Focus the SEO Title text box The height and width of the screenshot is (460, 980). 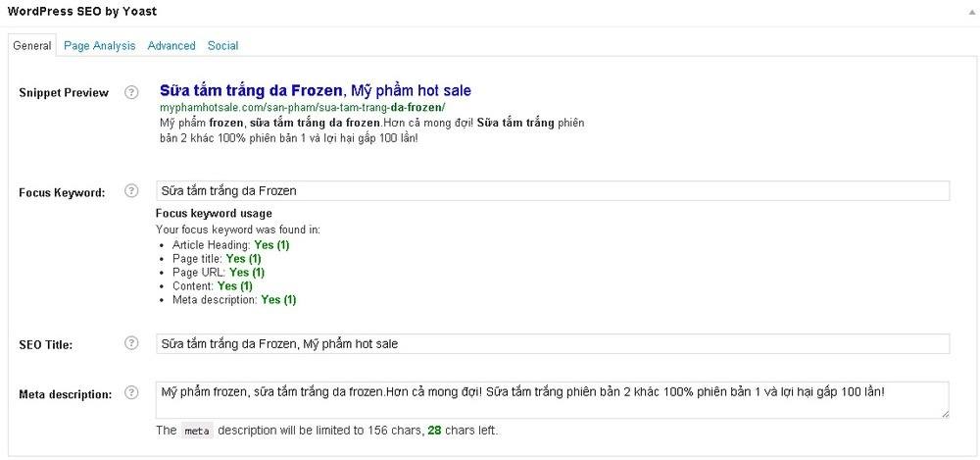pyautogui.click(x=553, y=343)
